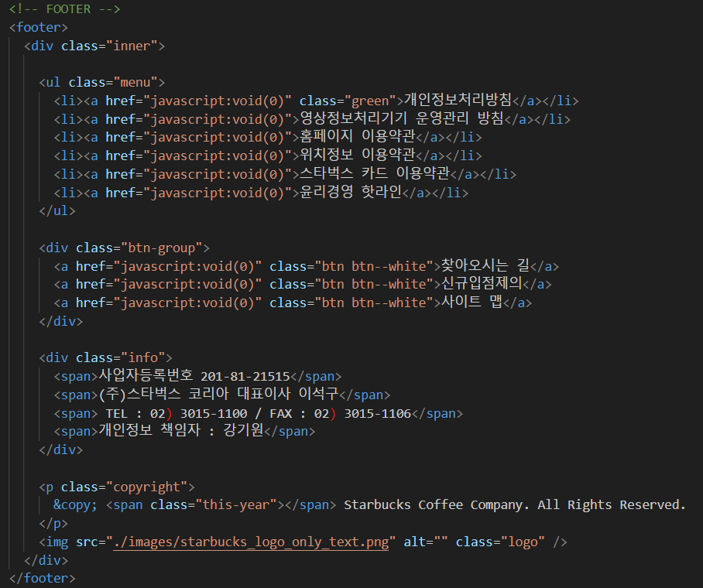Click the &copy; entity
The width and height of the screenshot is (703, 588).
(75, 505)
